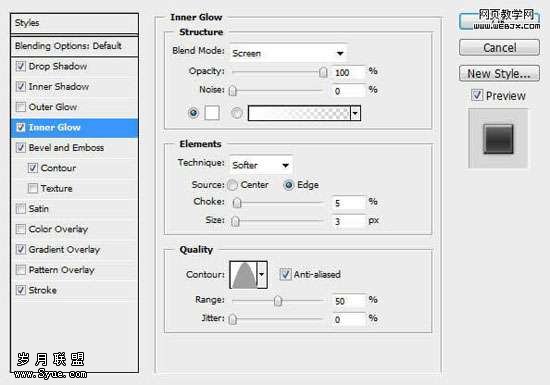Toggle the Anti-aliased checkbox
The width and height of the screenshot is (550, 385).
point(285,274)
